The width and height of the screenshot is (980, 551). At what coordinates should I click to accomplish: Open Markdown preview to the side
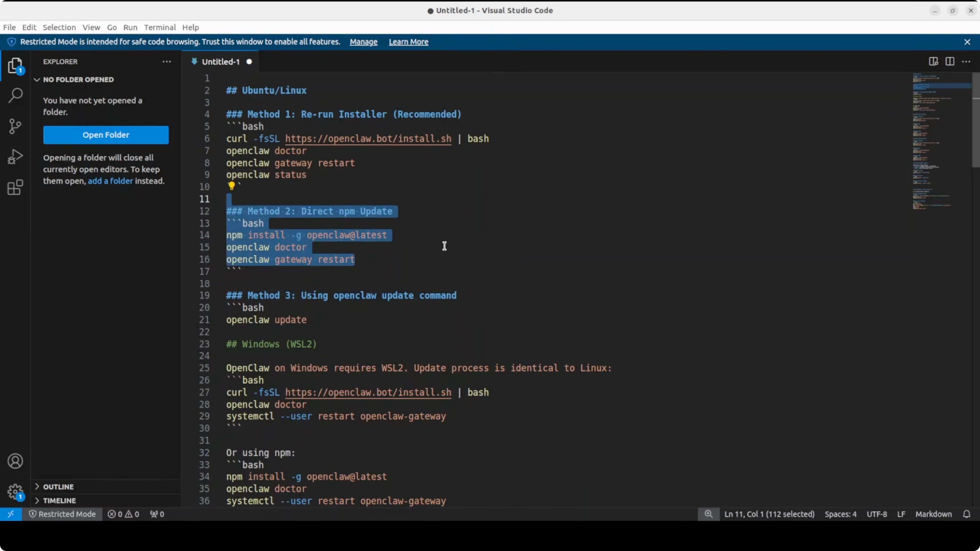933,61
